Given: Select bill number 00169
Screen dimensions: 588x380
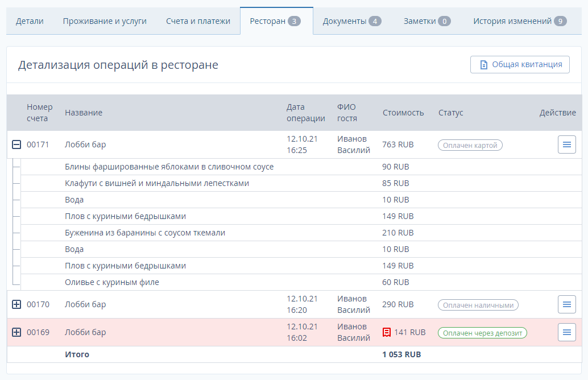Looking at the screenshot, I should tap(38, 332).
